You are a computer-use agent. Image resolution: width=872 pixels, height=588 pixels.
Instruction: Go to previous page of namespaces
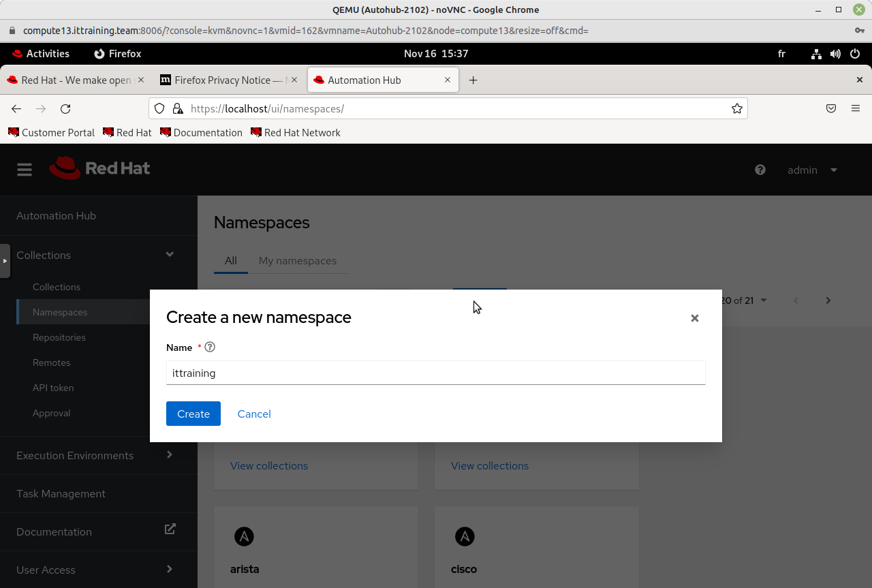point(796,300)
